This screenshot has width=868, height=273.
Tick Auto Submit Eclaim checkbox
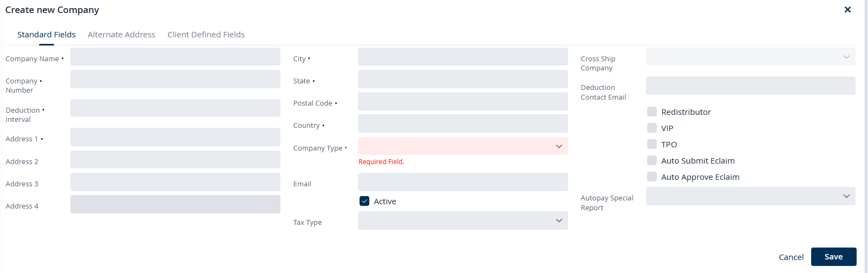click(x=652, y=160)
